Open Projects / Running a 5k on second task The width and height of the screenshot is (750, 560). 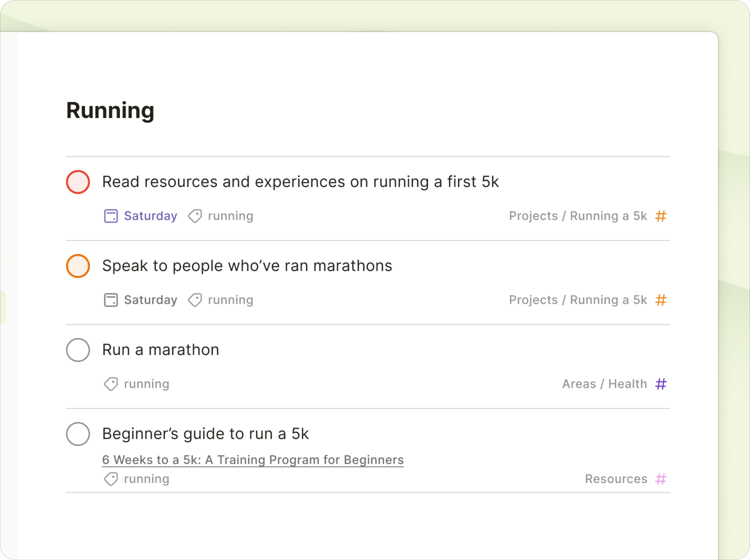pos(578,300)
